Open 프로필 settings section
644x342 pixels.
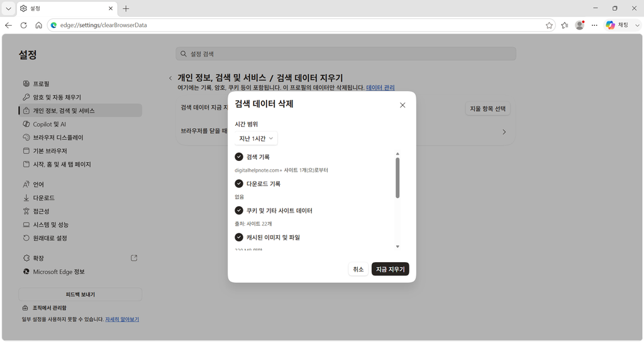80,84
